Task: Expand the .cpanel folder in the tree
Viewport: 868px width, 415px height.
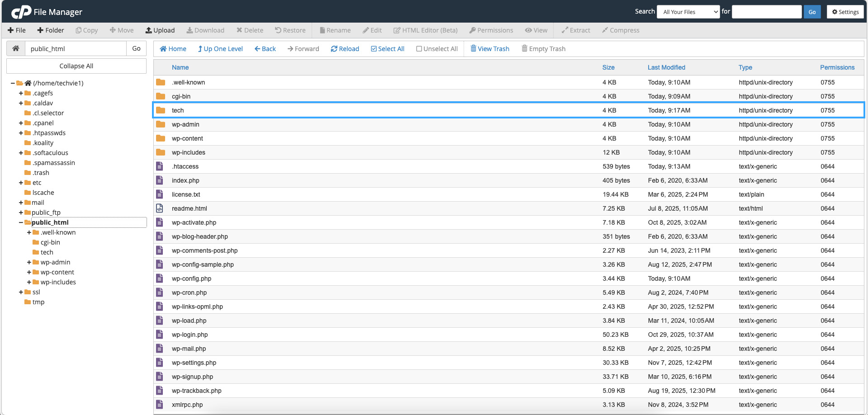Action: click(x=21, y=123)
